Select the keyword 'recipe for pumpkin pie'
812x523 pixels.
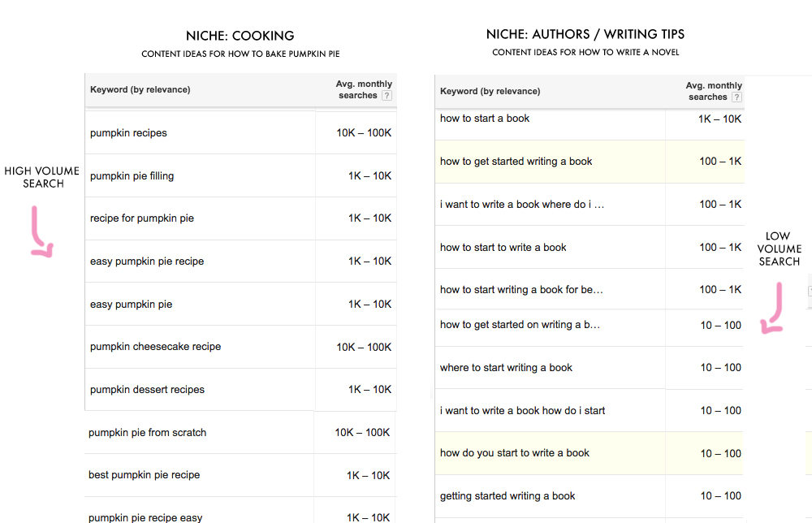point(142,218)
